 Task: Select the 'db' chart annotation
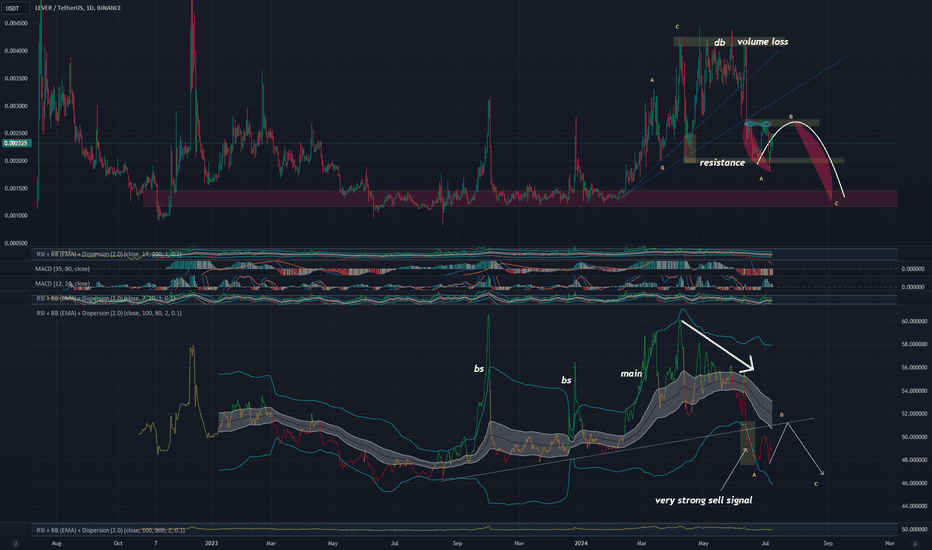[x=719, y=42]
